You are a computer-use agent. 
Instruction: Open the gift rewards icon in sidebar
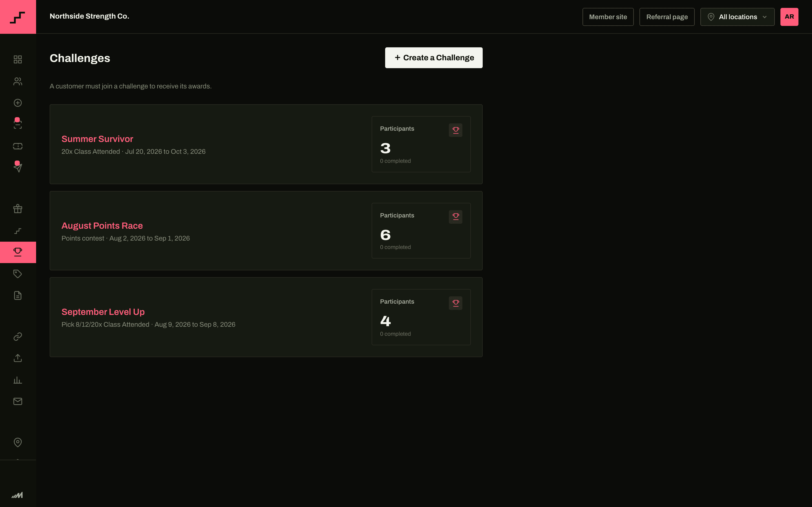(x=18, y=209)
